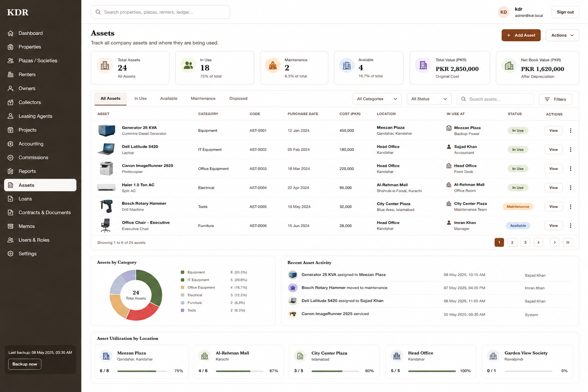Show the Disposed assets tab
Image resolution: width=588 pixels, height=392 pixels.
238,99
